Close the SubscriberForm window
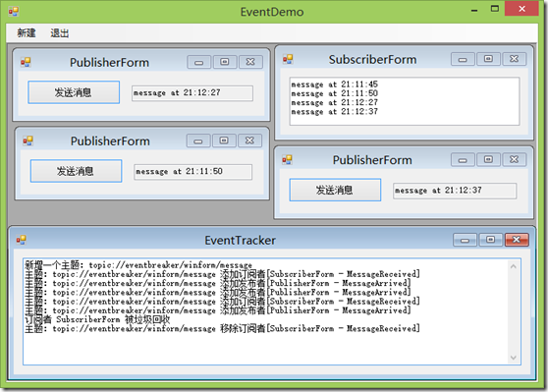 [x=514, y=59]
